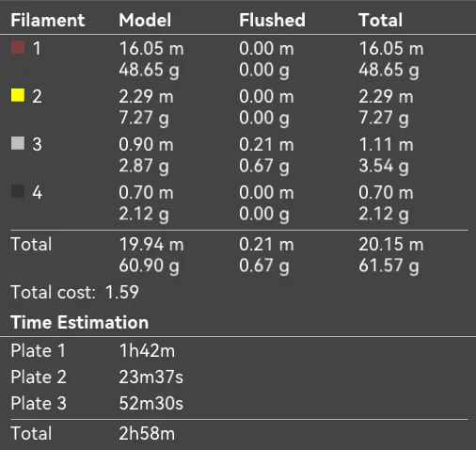Click the Flushed column header

[272, 20]
